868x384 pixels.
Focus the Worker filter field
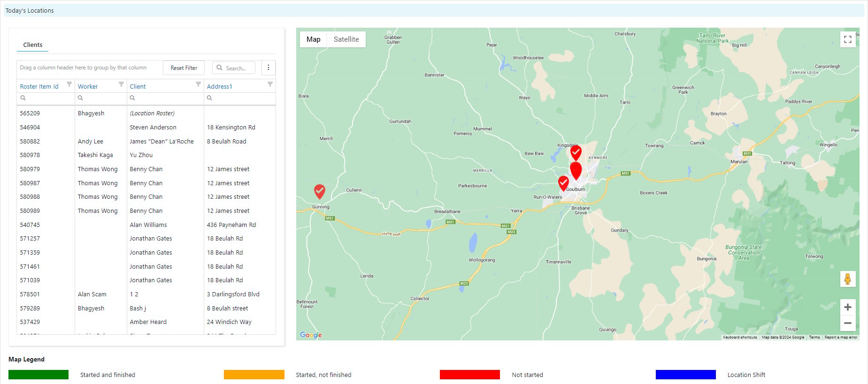tap(101, 98)
